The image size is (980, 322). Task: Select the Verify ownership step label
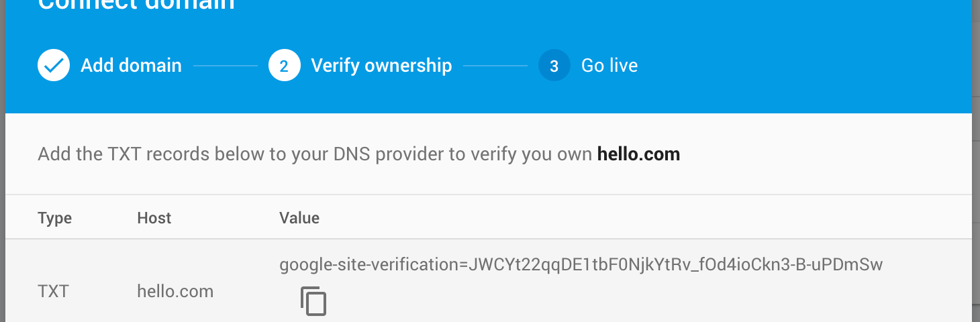pyautogui.click(x=381, y=66)
